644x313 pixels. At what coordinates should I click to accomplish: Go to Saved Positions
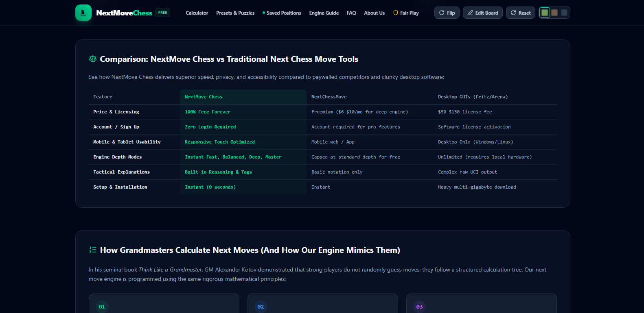click(282, 13)
